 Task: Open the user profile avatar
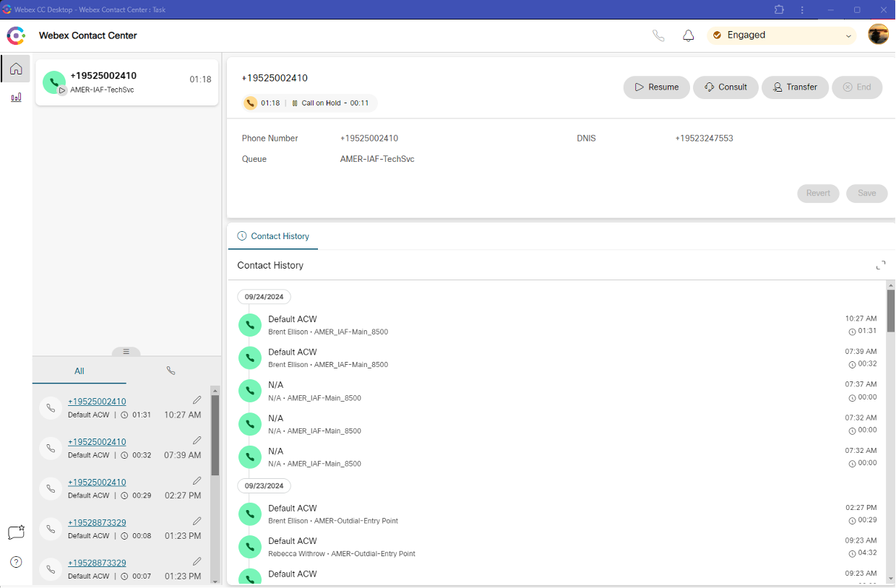click(x=878, y=35)
